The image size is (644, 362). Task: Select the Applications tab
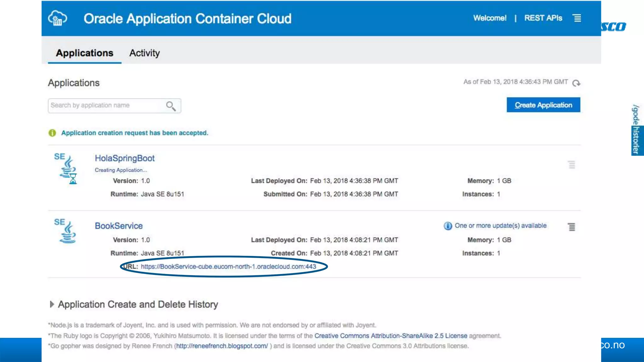click(x=84, y=53)
